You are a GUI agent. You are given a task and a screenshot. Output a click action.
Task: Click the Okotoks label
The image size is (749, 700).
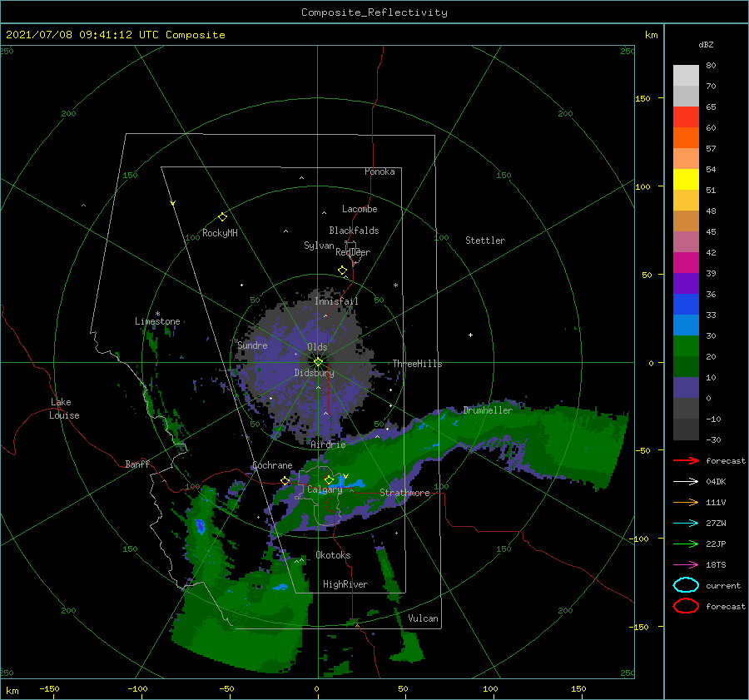coord(333,555)
